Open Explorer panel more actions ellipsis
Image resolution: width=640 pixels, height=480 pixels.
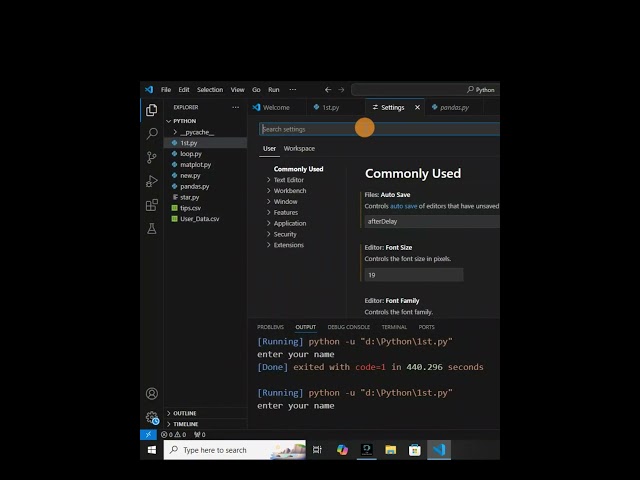(236, 107)
